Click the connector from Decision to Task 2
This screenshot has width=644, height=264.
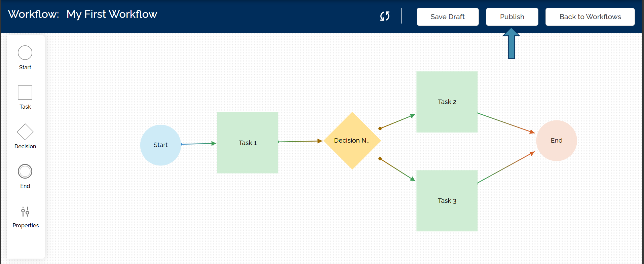point(397,122)
